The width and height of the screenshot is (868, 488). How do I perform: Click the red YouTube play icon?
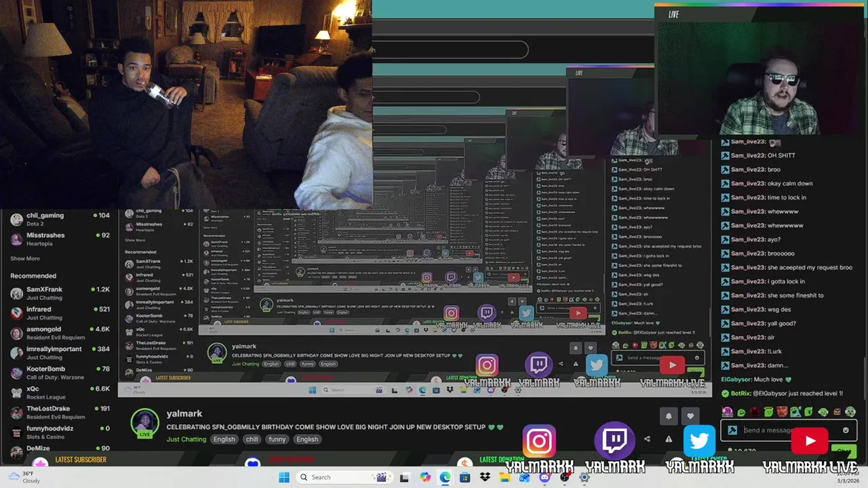(x=810, y=441)
